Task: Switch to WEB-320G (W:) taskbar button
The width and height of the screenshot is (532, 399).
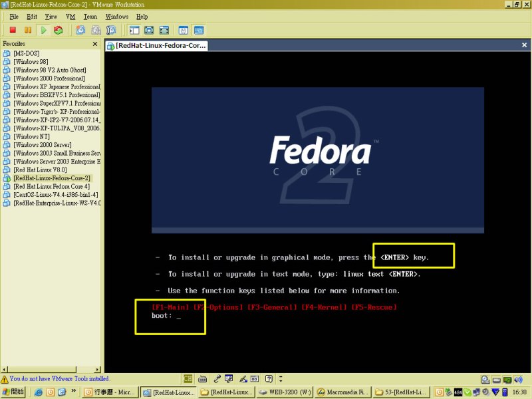Action: click(285, 392)
